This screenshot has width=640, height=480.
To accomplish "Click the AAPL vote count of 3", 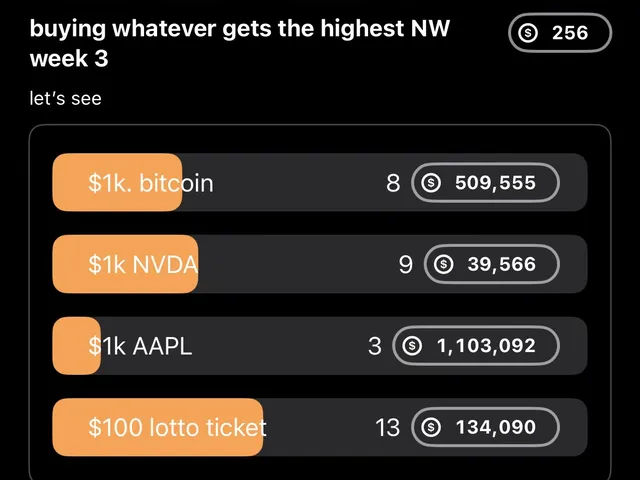I will click(375, 346).
